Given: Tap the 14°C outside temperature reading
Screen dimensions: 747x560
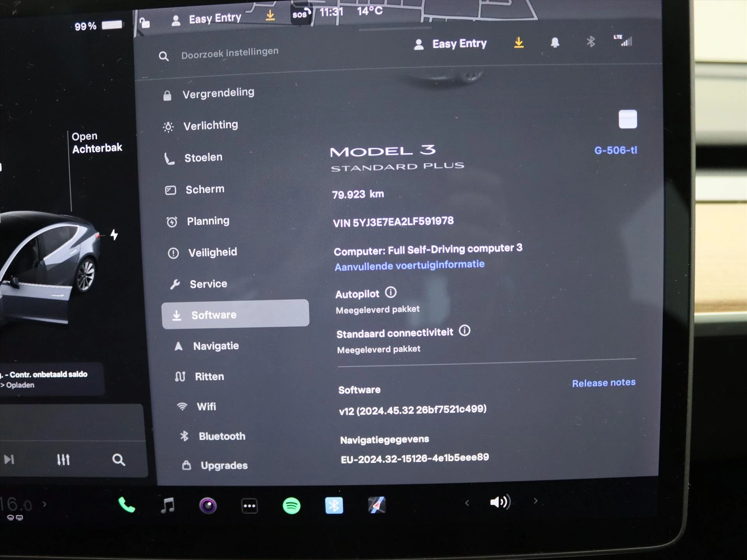Looking at the screenshot, I should (370, 11).
